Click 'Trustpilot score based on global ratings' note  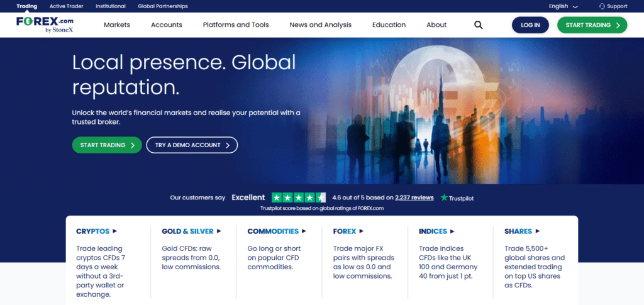point(322,208)
